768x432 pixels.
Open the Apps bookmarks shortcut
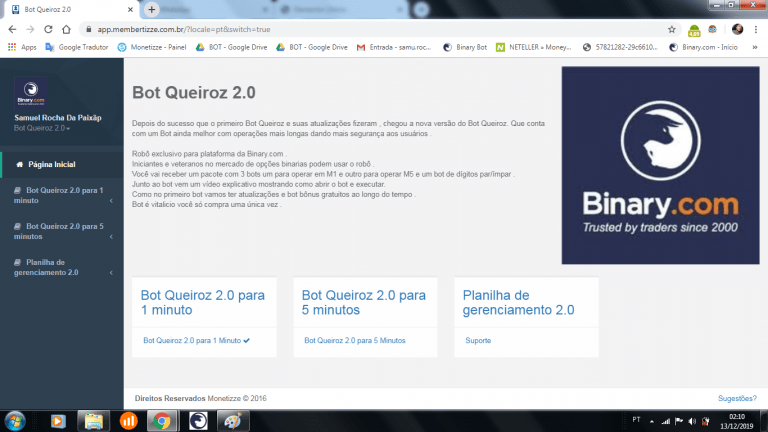(22, 47)
